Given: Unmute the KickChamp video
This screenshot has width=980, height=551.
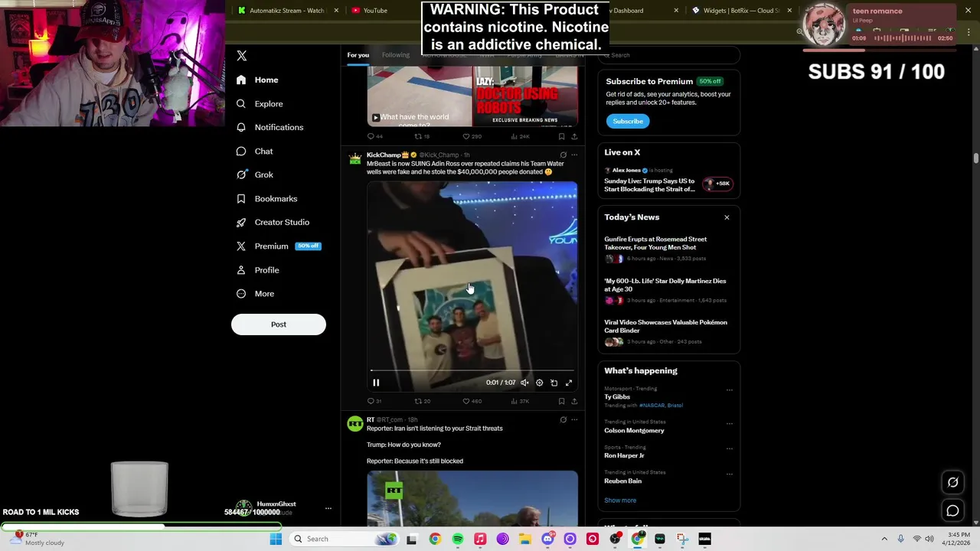Looking at the screenshot, I should pos(524,383).
